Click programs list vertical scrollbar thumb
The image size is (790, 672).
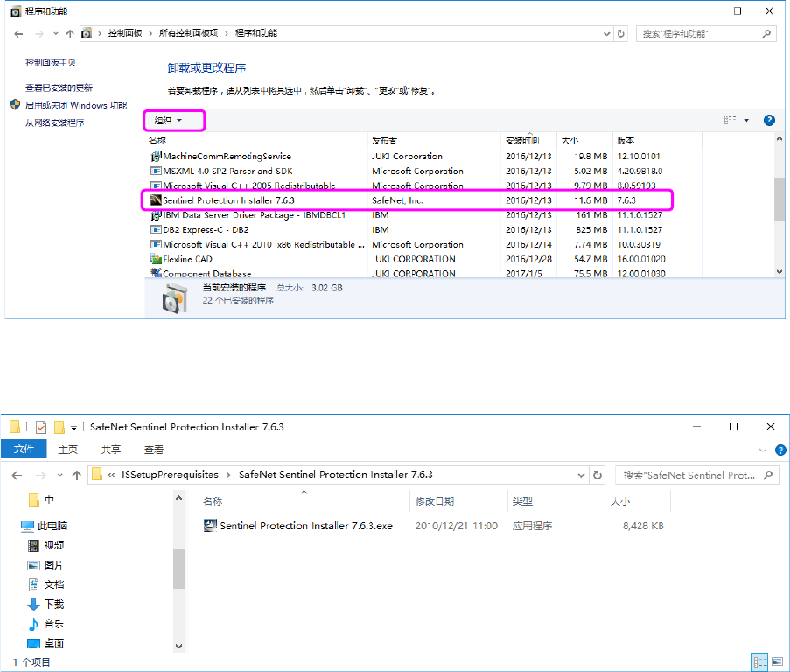coord(779,199)
